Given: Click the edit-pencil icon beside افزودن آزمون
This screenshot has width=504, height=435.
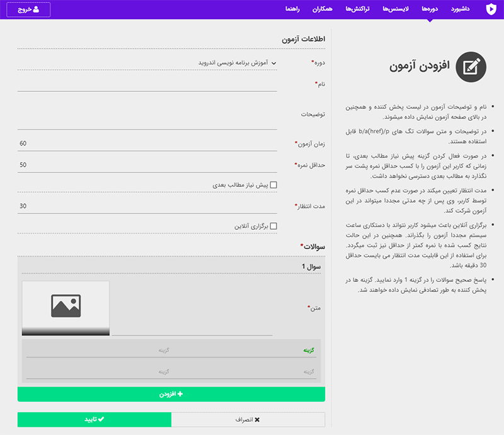Looking at the screenshot, I should (471, 67).
